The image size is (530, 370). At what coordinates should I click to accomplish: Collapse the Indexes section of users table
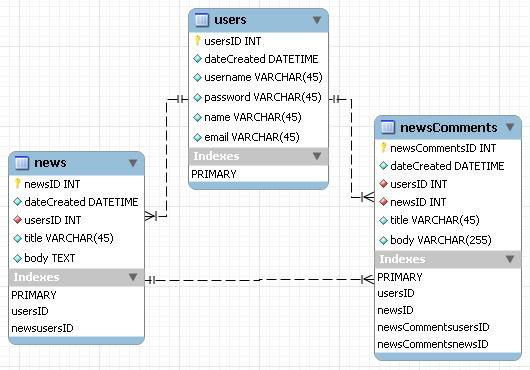317,156
